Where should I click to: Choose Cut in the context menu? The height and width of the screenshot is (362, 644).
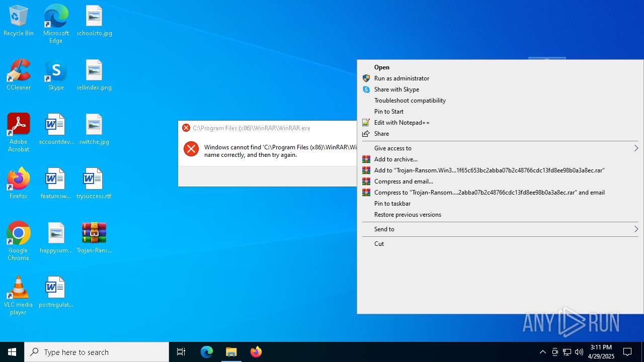click(500, 244)
